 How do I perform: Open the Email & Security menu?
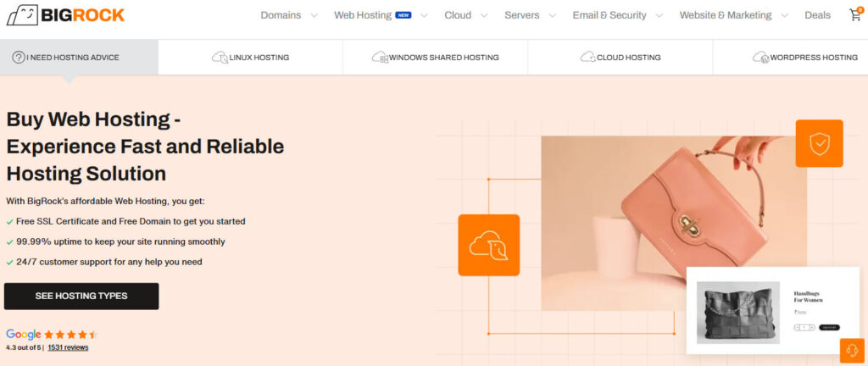tap(609, 15)
